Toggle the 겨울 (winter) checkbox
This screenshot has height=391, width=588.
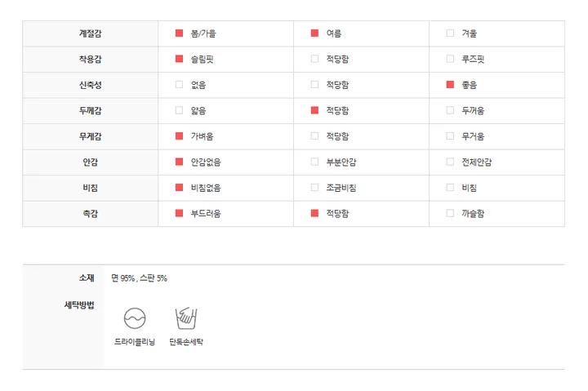[x=450, y=33]
